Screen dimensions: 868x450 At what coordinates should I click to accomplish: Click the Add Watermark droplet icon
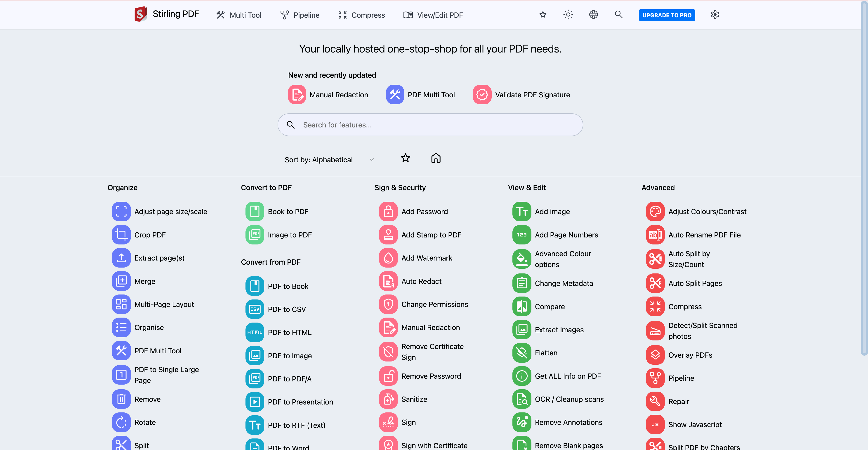(388, 258)
